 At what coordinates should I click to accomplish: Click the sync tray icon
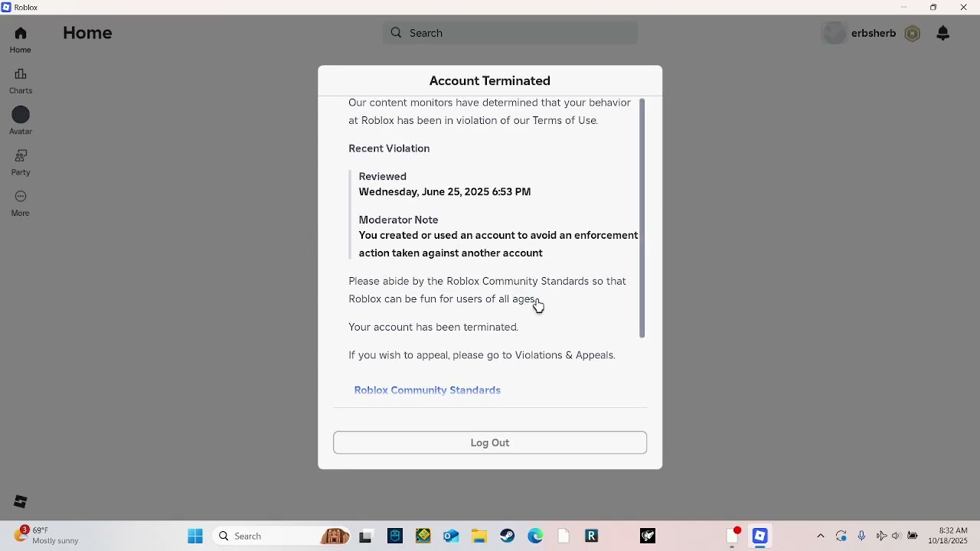click(841, 536)
